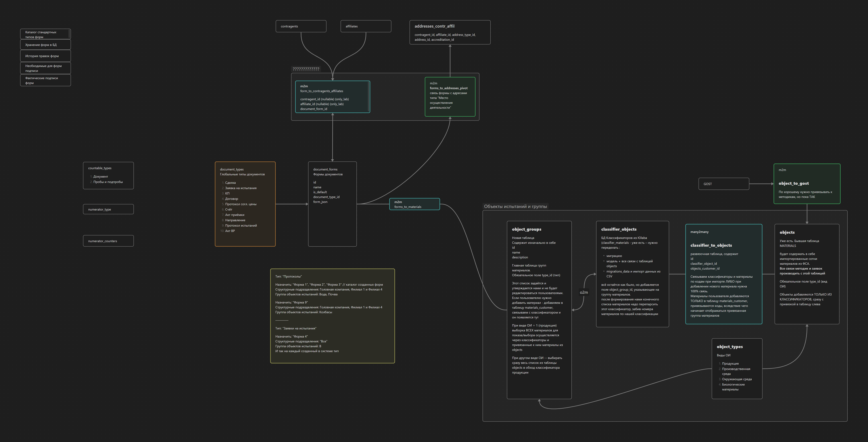Click the ????????????? group label
This screenshot has width=868, height=442.
click(306, 69)
